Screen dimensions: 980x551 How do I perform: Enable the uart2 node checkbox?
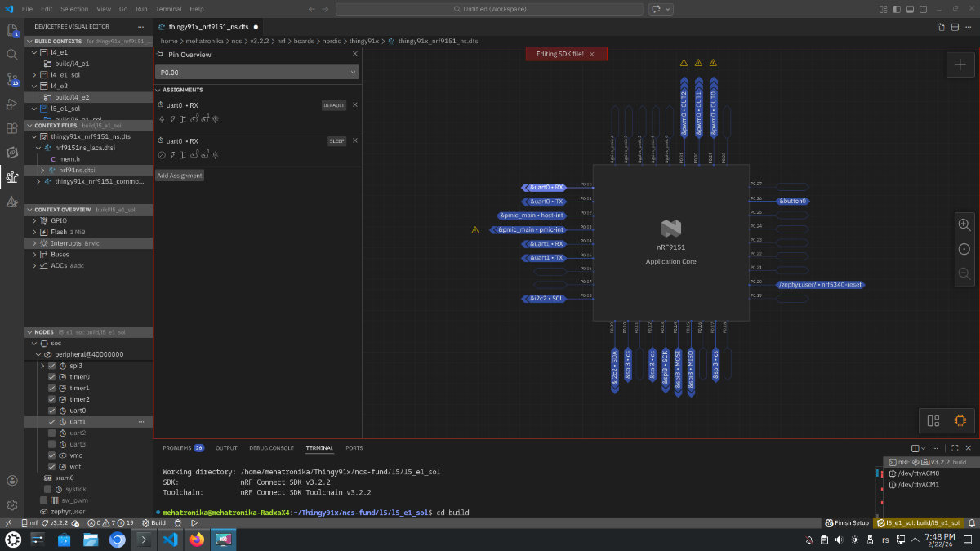coord(52,433)
